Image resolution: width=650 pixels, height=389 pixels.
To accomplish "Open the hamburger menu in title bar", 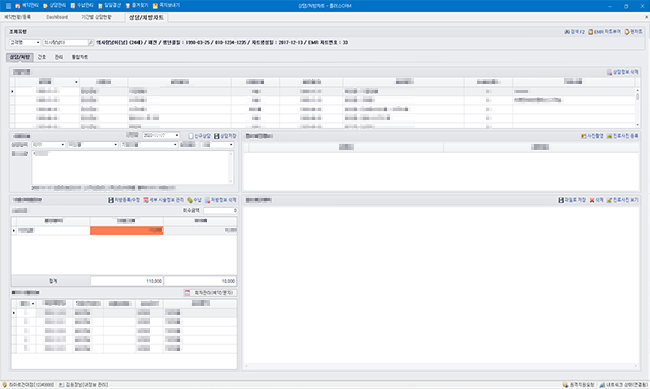I will (x=8, y=6).
